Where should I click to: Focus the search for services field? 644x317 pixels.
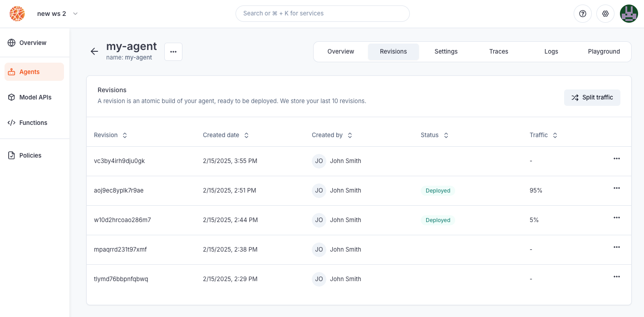click(x=323, y=14)
